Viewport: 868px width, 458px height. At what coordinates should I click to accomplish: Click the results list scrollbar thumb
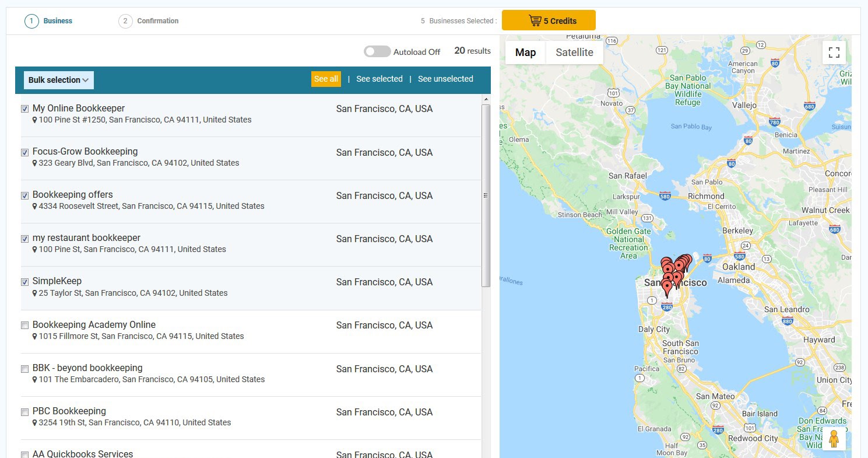click(x=486, y=195)
